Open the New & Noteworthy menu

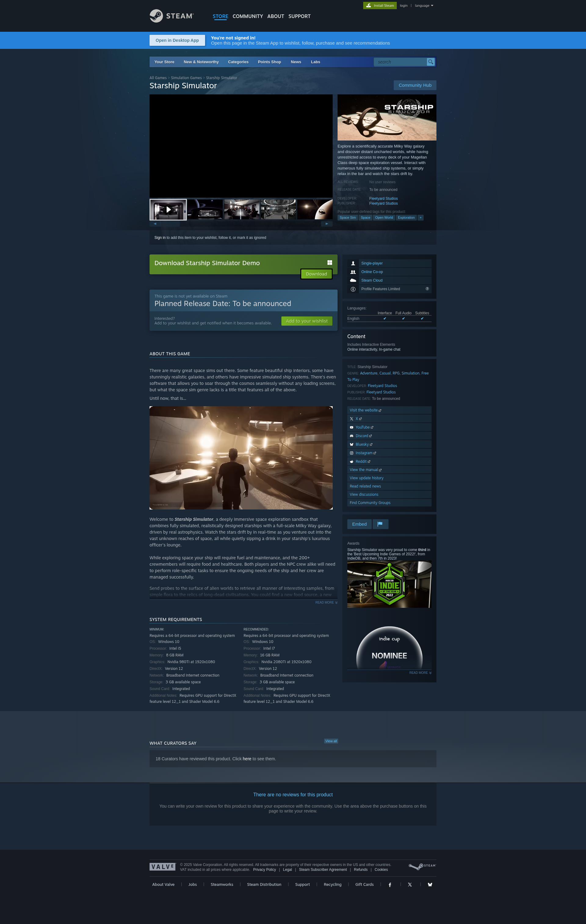point(201,62)
